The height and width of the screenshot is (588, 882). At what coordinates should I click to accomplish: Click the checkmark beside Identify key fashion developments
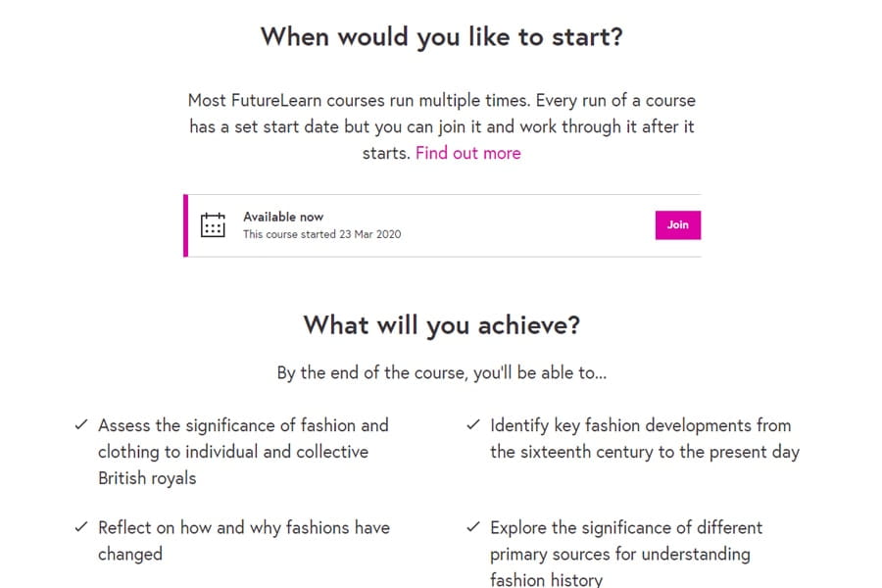[473, 425]
